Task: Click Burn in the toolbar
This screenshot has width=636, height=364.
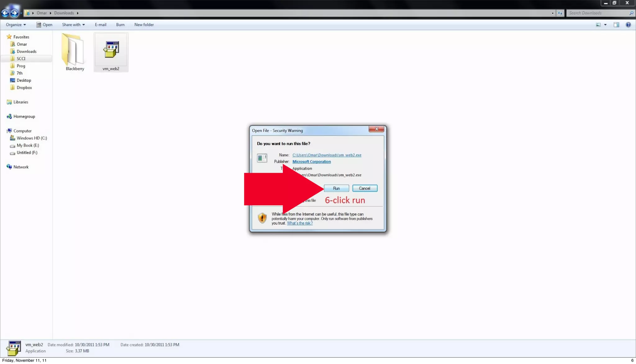Action: click(x=120, y=25)
